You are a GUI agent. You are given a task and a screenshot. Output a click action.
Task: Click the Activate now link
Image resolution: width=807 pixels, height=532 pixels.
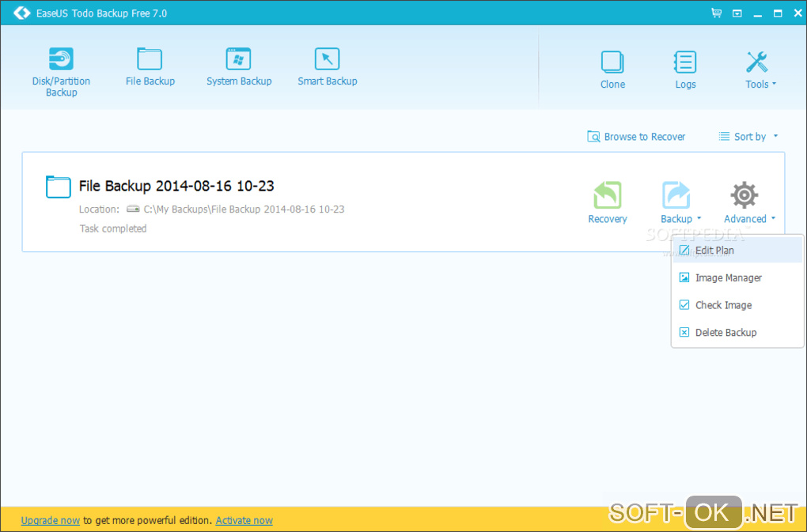(244, 520)
